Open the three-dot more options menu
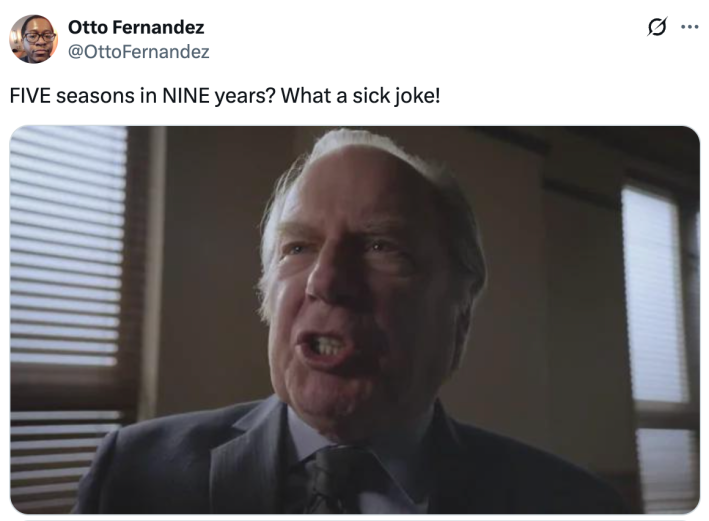This screenshot has width=709, height=521. pos(689,27)
